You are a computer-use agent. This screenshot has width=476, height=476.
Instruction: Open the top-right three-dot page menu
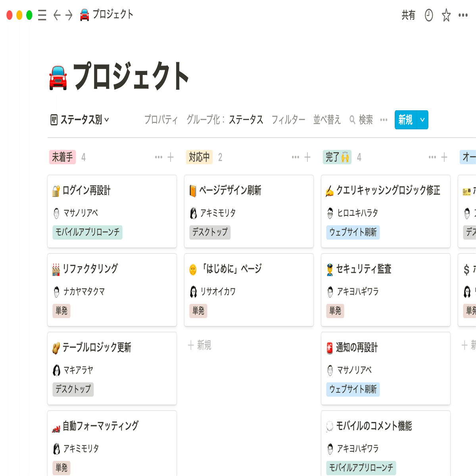(x=463, y=15)
